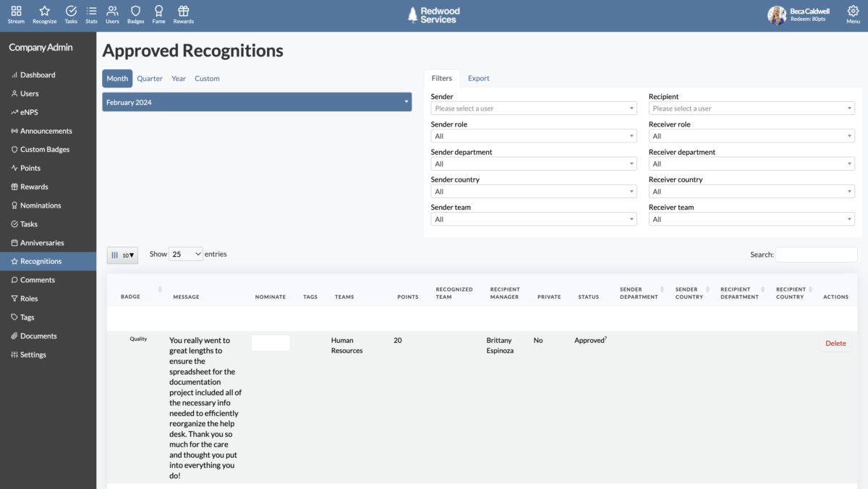This screenshot has width=868, height=489.
Task: Open the February 2024 date dropdown
Action: tap(256, 101)
